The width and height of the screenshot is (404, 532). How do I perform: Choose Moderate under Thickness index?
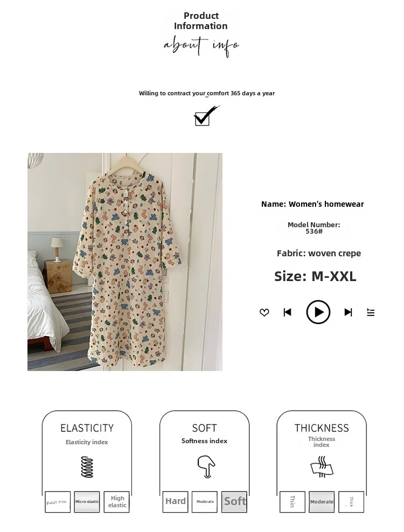pyautogui.click(x=322, y=502)
